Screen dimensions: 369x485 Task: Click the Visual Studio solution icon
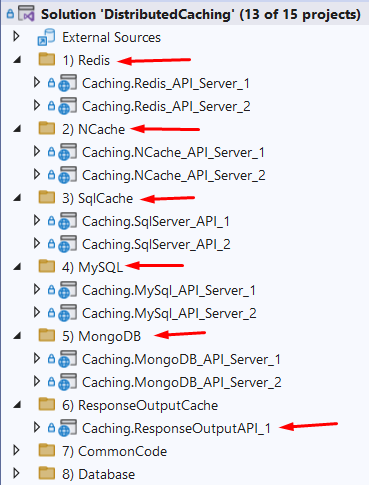tap(26, 14)
